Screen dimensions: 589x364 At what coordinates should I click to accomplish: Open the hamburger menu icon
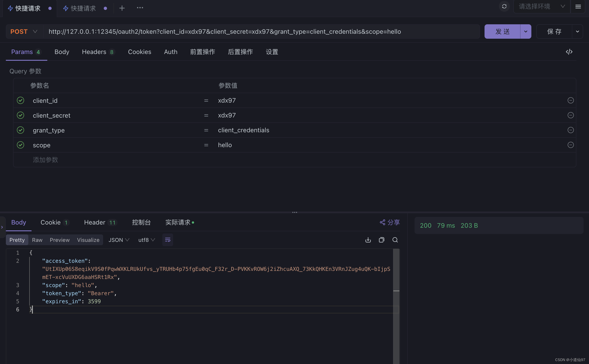[x=578, y=7]
